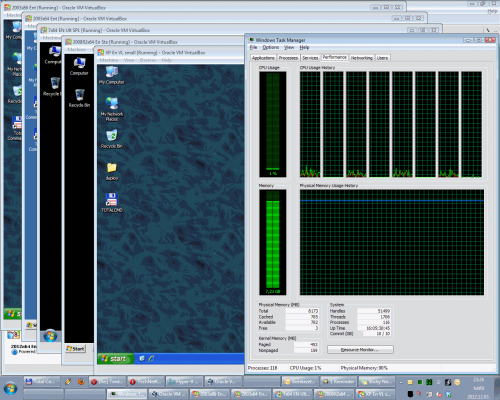Image resolution: width=500 pixels, height=400 pixels.
Task: Open the host Windows Start orb
Action: (10, 388)
